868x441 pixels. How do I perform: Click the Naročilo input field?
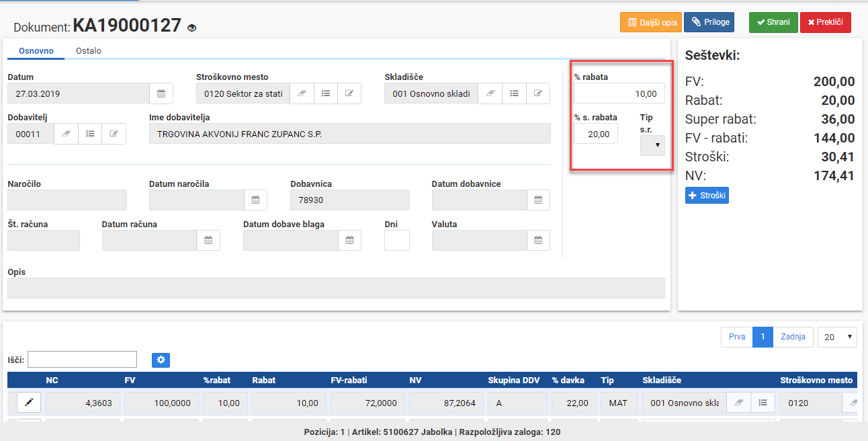point(67,200)
